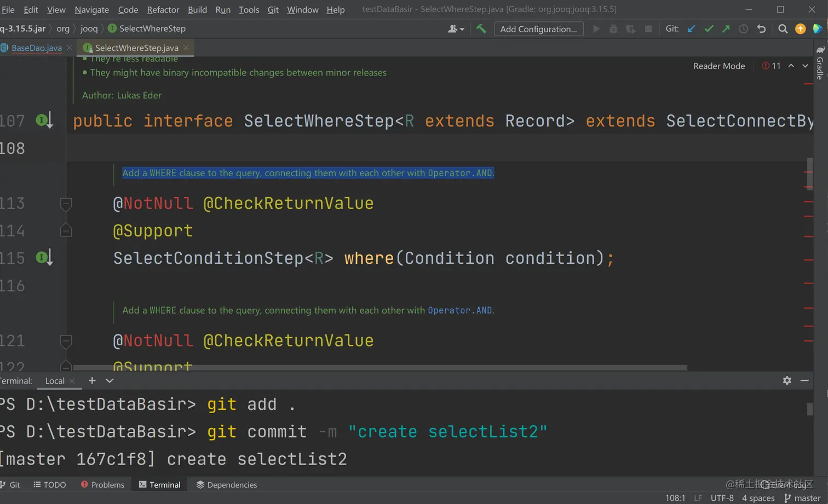Image resolution: width=828 pixels, height=504 pixels.
Task: Toggle the Gradle tool window
Action: [x=820, y=65]
